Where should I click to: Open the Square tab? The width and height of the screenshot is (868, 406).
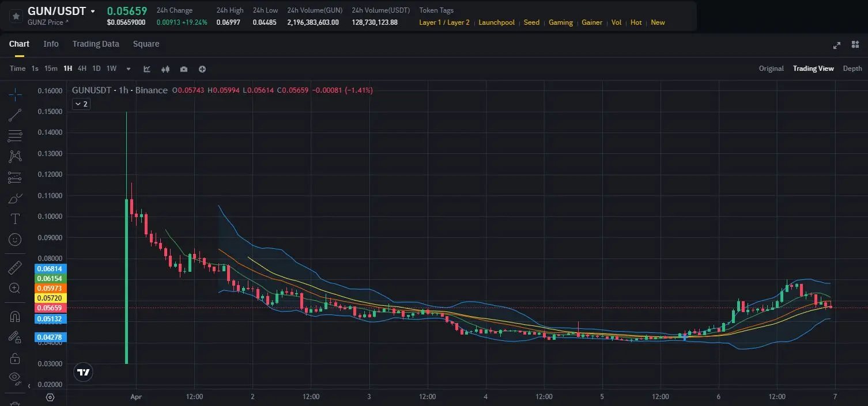coord(146,44)
